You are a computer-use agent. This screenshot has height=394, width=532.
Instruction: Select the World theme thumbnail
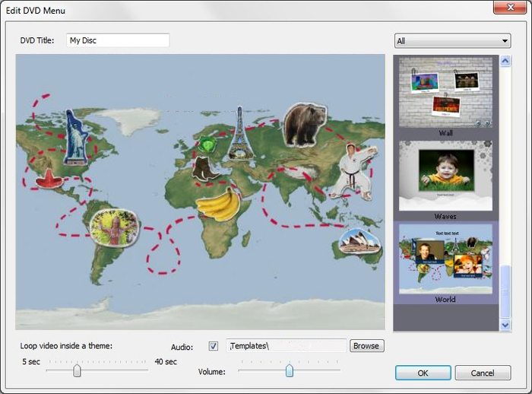445,259
